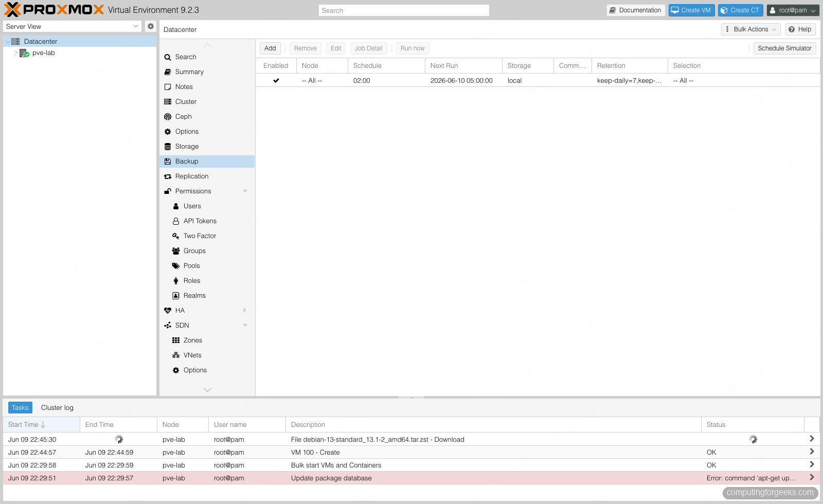Open Bulk Actions dropdown
The image size is (823, 504).
(750, 29)
